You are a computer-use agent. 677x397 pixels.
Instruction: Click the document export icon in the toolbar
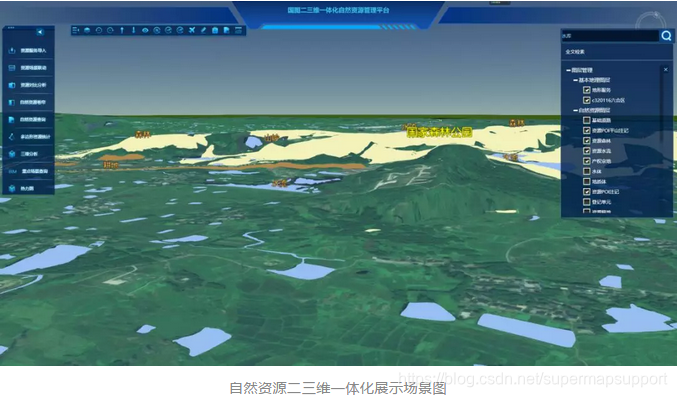(227, 30)
